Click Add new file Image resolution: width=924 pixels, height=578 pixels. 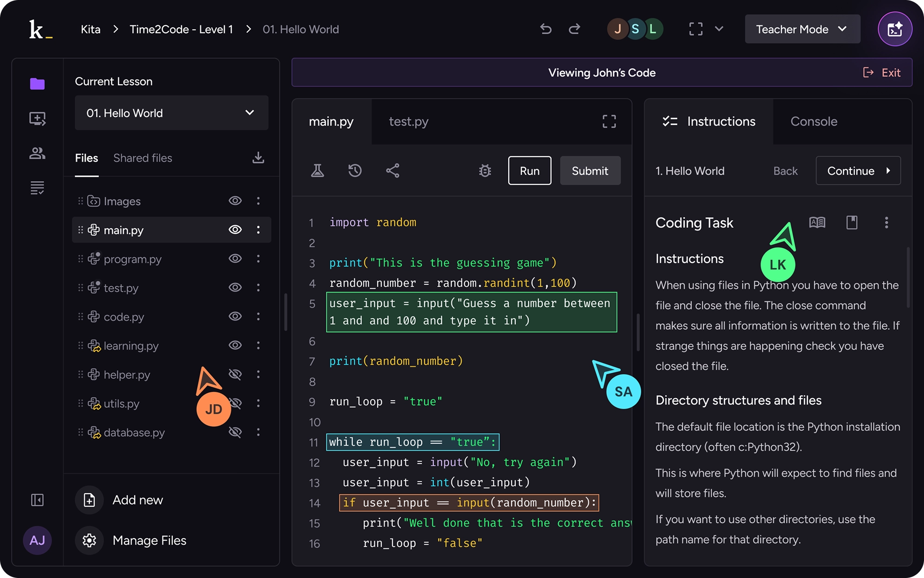pos(119,500)
